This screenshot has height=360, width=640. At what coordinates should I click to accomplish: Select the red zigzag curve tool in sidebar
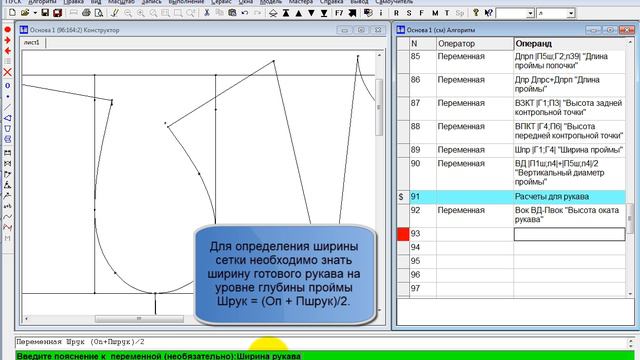[7, 227]
